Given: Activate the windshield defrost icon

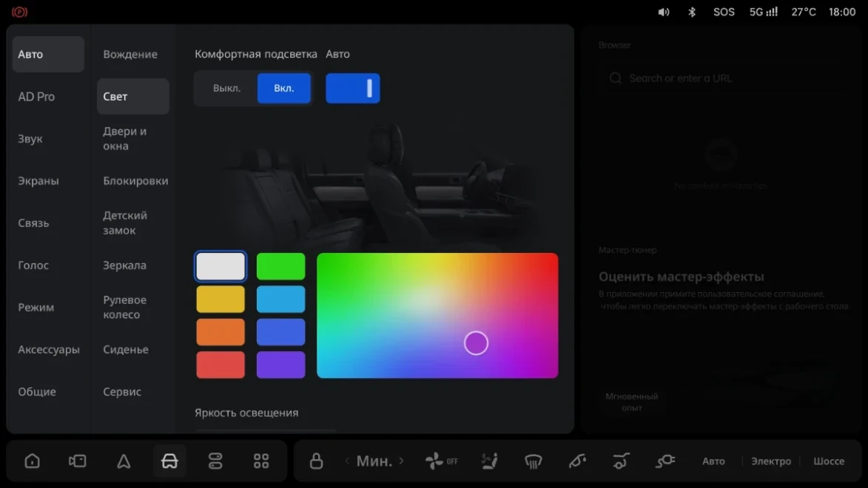Looking at the screenshot, I should pyautogui.click(x=533, y=461).
